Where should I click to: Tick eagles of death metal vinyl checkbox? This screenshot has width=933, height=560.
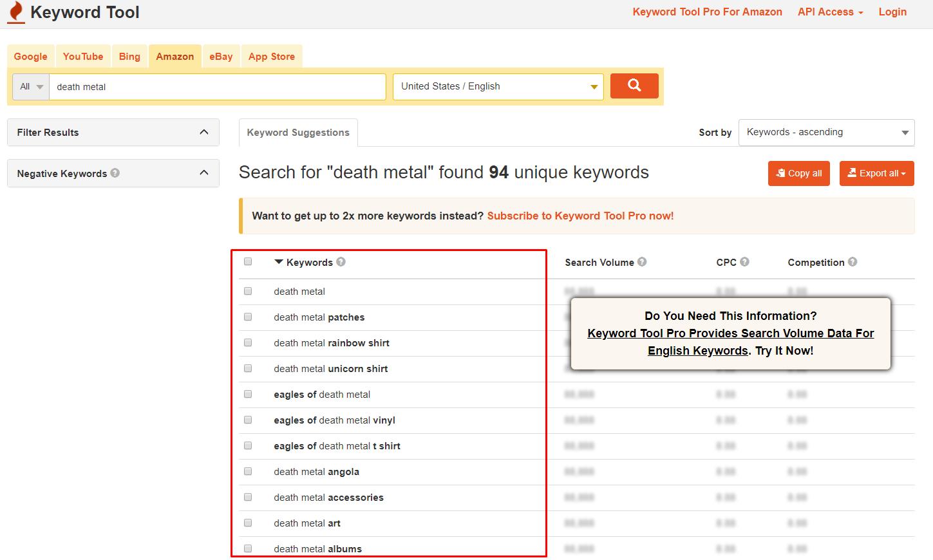coord(248,420)
